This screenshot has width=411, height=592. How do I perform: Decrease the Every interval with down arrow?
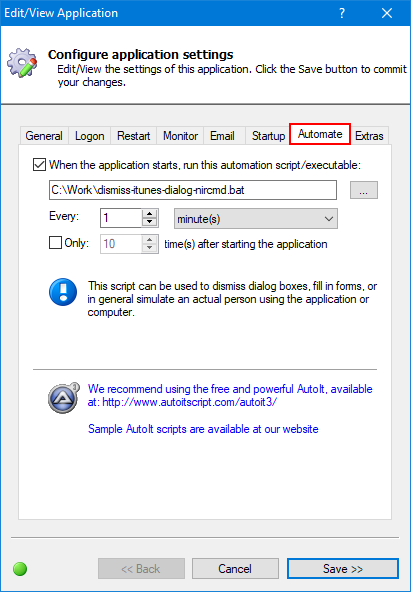pyautogui.click(x=150, y=223)
